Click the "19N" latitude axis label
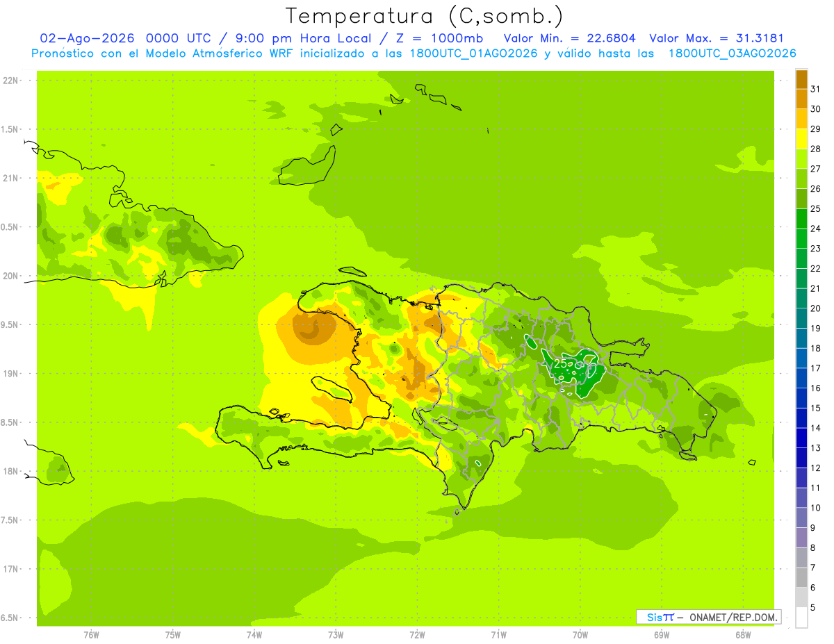The height and width of the screenshot is (644, 834). tap(10, 374)
